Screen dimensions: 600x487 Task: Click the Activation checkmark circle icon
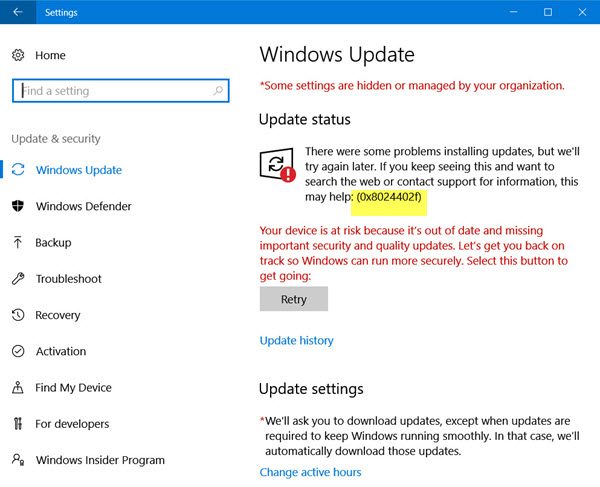coord(18,351)
